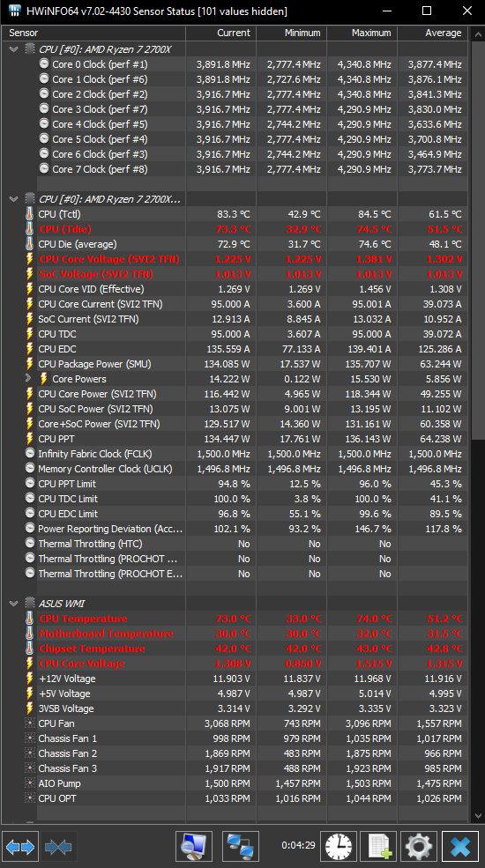Select the Core 3 Clock (perf #7) row
The image size is (485, 868).
pos(252,109)
